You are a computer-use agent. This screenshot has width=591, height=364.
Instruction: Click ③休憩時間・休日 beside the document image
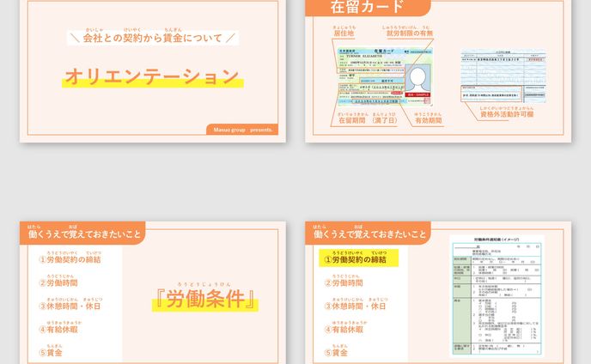click(x=355, y=306)
